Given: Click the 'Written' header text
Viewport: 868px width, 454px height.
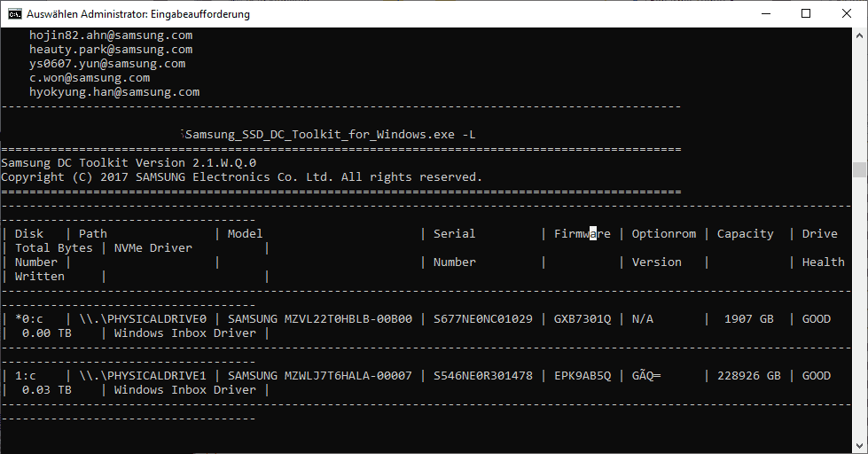Looking at the screenshot, I should click(39, 277).
